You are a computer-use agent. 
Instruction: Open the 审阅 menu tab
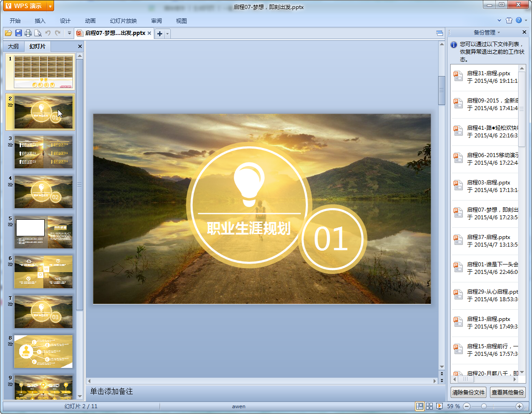click(156, 21)
